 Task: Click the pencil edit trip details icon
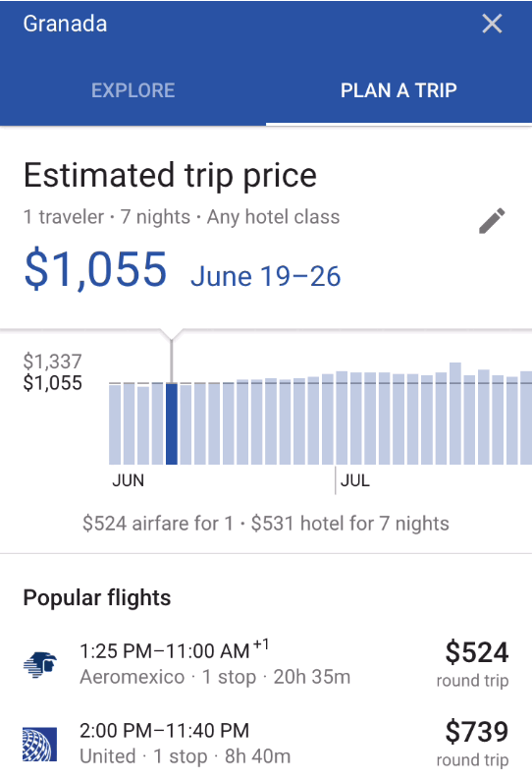pos(492,221)
